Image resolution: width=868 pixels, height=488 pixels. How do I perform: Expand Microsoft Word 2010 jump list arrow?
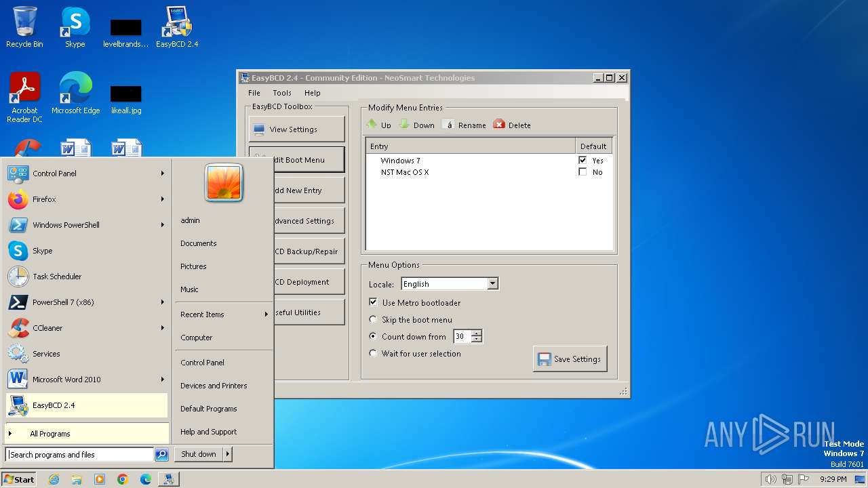[x=163, y=380]
